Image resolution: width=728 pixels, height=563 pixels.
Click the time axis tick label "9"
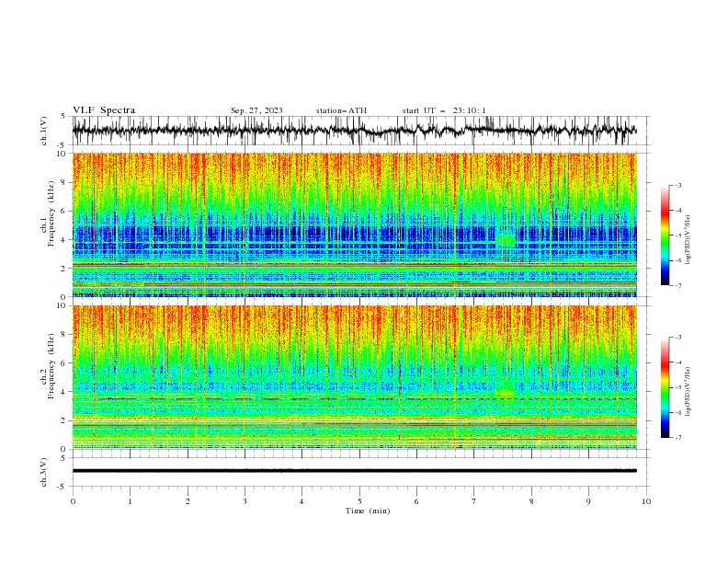pyautogui.click(x=588, y=501)
